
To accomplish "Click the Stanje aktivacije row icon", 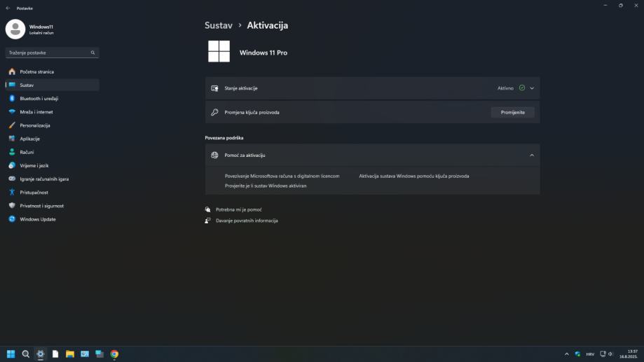I will (214, 88).
